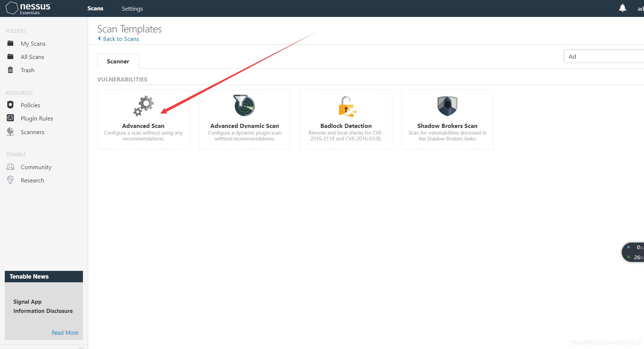Open the Scans top menu
This screenshot has width=644, height=349.
[95, 8]
